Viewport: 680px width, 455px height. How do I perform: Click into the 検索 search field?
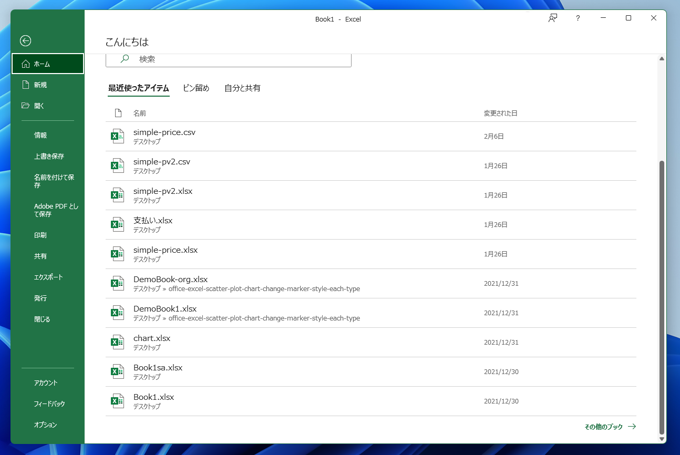[229, 59]
